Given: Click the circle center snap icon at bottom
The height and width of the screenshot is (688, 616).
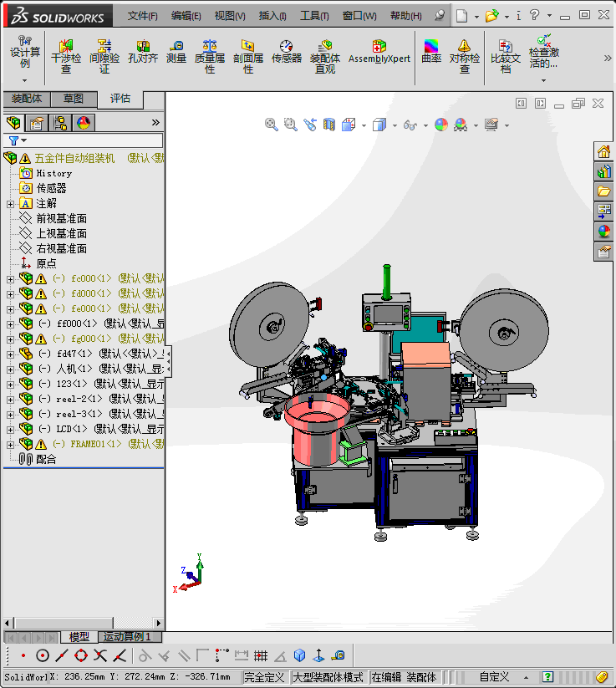Looking at the screenshot, I should [42, 655].
